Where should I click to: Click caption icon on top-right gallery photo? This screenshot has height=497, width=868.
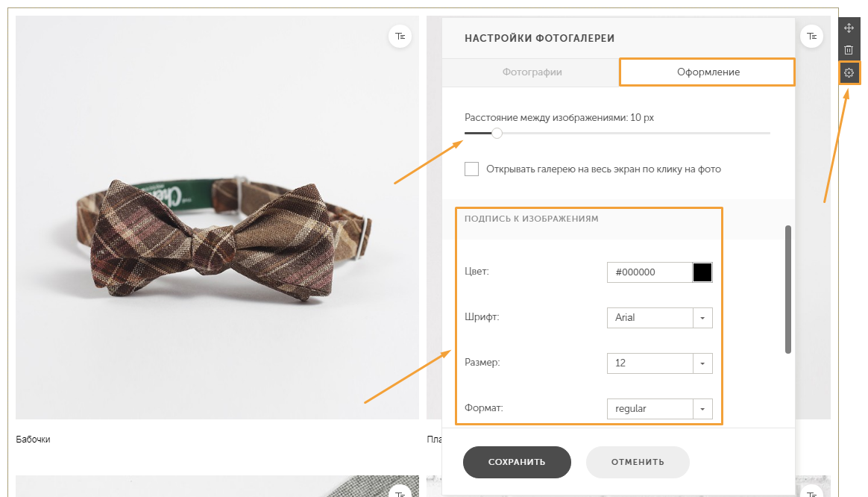pyautogui.click(x=811, y=37)
